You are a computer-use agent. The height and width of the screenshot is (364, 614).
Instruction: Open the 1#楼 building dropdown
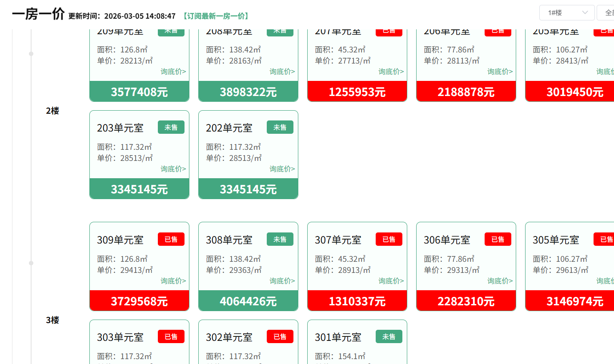pyautogui.click(x=567, y=12)
